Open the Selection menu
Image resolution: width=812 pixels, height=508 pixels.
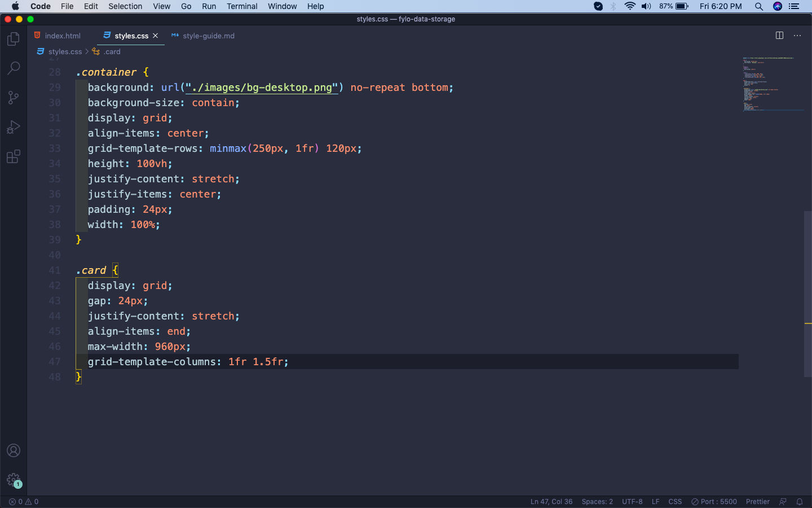point(125,6)
